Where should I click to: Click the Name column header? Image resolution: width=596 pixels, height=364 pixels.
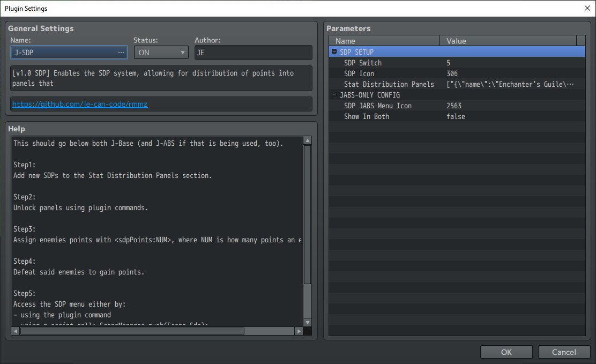(384, 41)
